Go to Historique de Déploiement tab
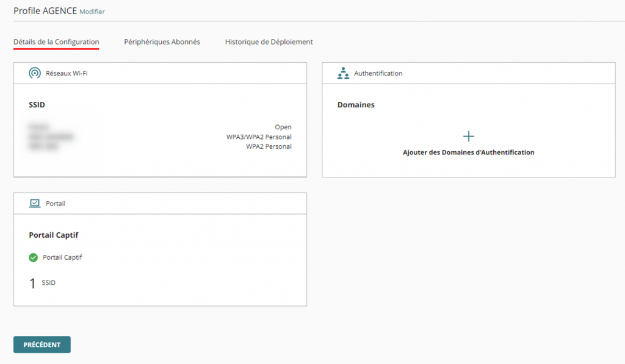The width and height of the screenshot is (625, 364). [x=269, y=42]
